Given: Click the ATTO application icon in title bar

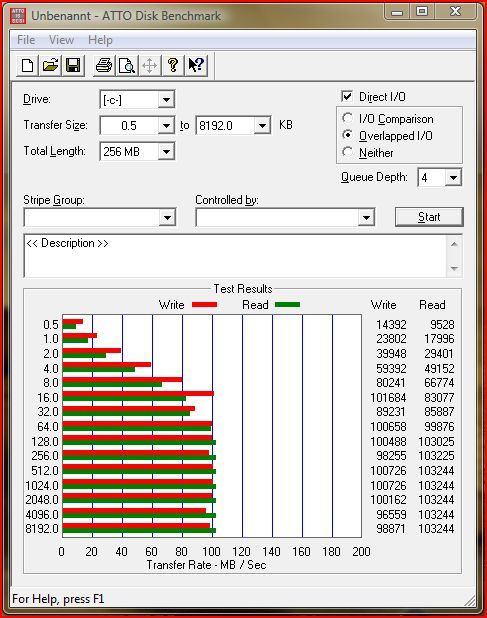Looking at the screenshot, I should [x=18, y=16].
